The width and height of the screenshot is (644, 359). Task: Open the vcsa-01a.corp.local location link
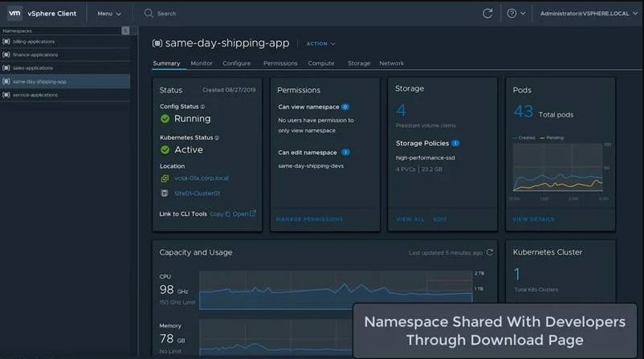(x=202, y=178)
